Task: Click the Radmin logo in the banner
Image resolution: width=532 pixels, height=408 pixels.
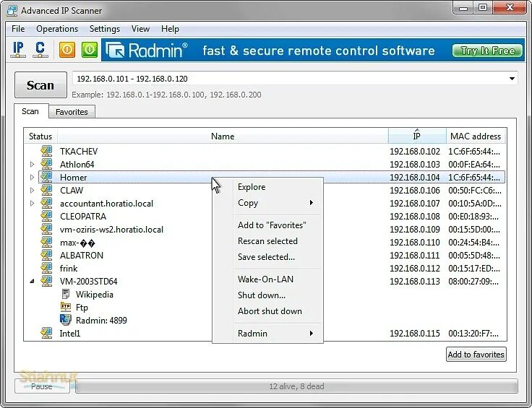Action: click(147, 50)
